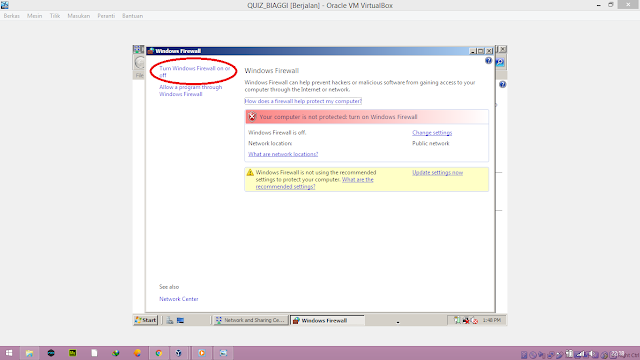Click the yellow warning triangle icon
The image size is (640, 360).
pyautogui.click(x=250, y=173)
